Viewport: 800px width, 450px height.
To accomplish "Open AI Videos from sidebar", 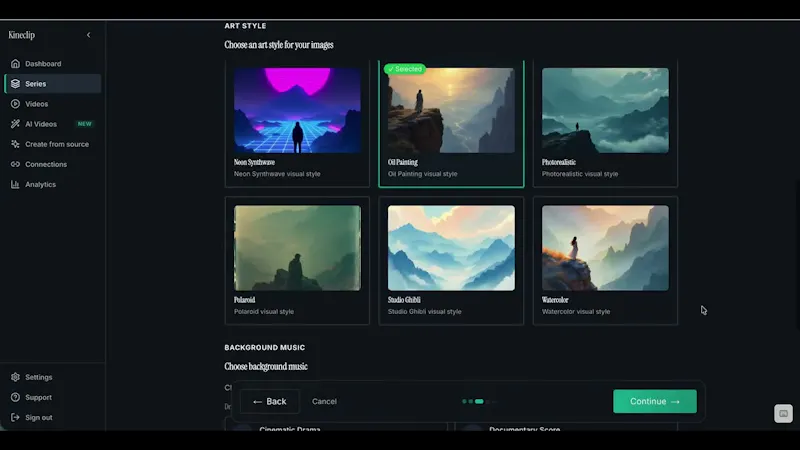I will click(53, 124).
